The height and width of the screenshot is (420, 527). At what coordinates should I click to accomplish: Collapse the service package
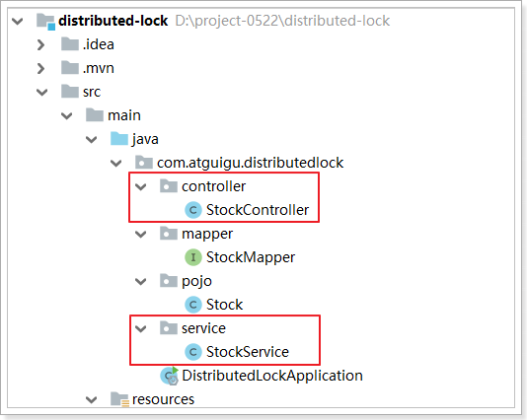pyautogui.click(x=140, y=328)
